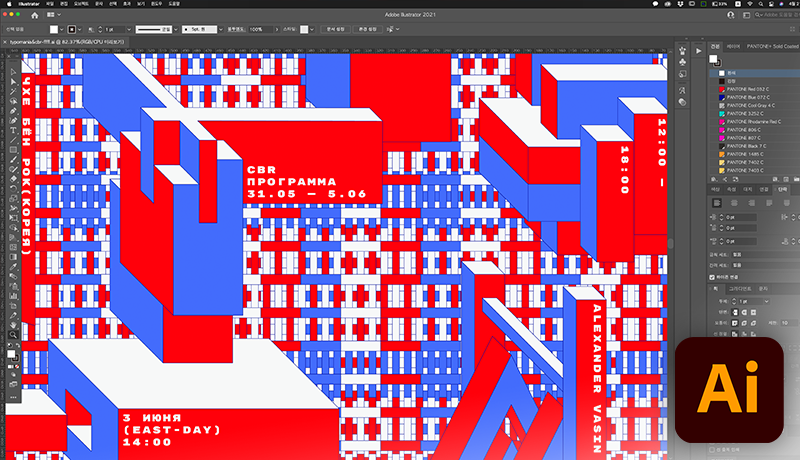The image size is (800, 460).
Task: Open the variable width profile dropdown
Action: click(176, 30)
